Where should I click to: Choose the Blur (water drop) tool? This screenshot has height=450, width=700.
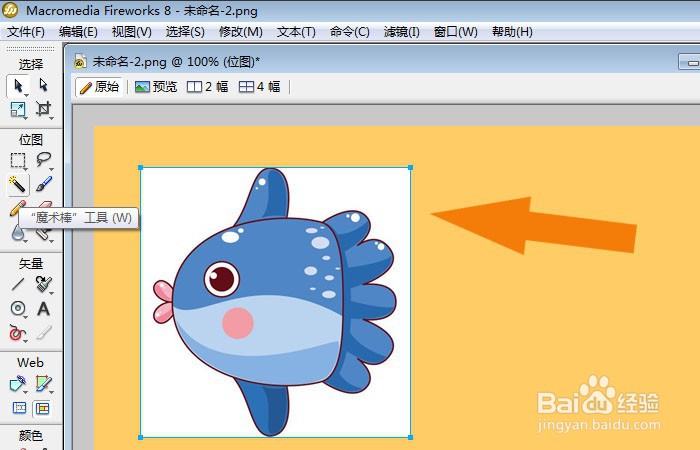tap(17, 233)
